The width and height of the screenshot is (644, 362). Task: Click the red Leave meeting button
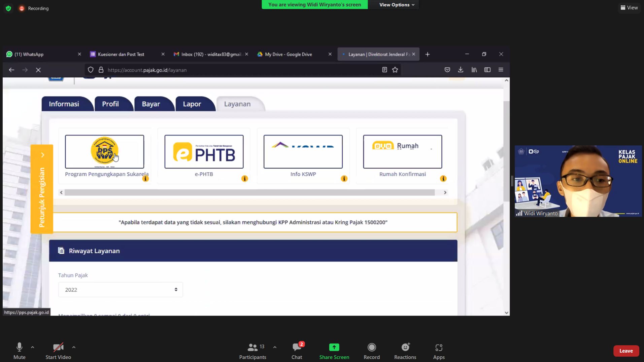tap(626, 351)
